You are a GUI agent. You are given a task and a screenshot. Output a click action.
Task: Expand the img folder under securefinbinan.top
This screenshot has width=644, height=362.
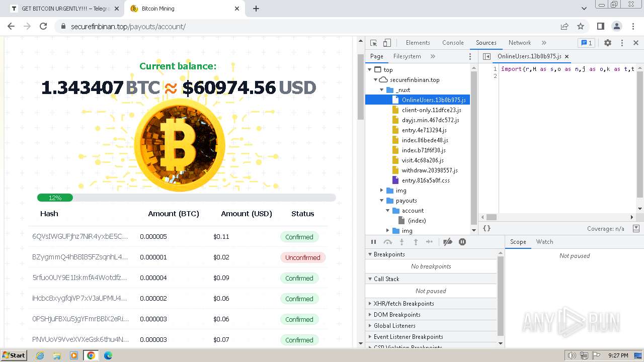click(381, 191)
